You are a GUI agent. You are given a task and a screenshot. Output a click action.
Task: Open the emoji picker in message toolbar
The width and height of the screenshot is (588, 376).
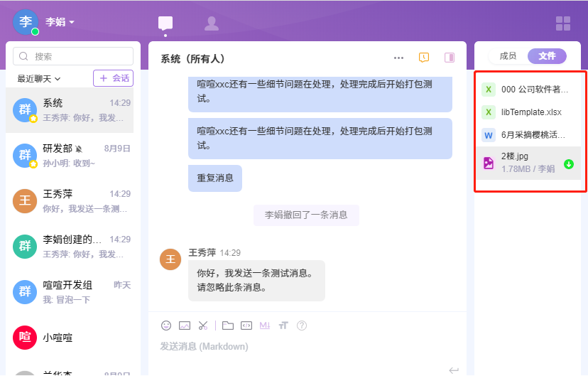point(166,326)
